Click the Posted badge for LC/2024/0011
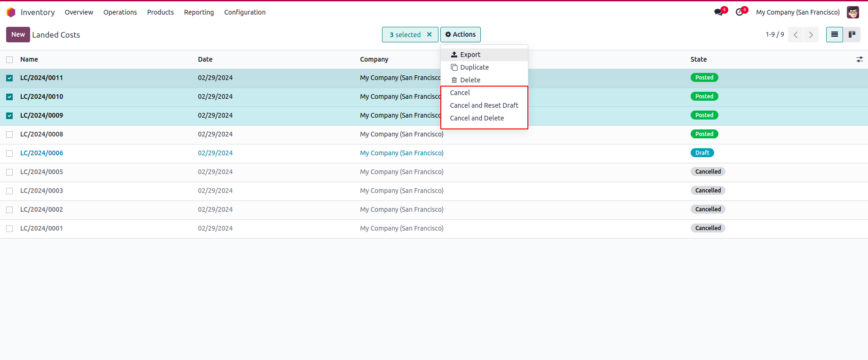Image resolution: width=868 pixels, height=360 pixels. coord(704,78)
